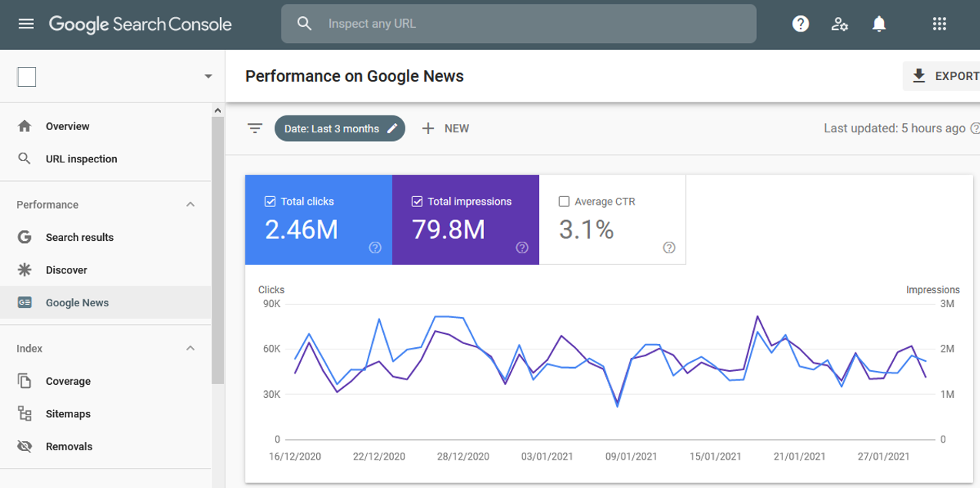Open the filter list icon
This screenshot has width=980, height=488.
pyautogui.click(x=255, y=129)
